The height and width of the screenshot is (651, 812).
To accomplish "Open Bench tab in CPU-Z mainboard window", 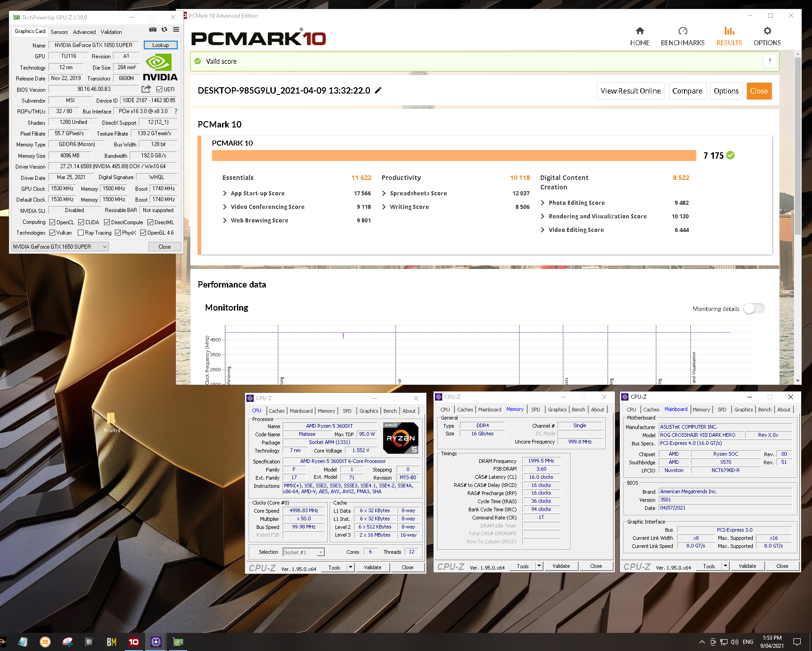I will (765, 409).
